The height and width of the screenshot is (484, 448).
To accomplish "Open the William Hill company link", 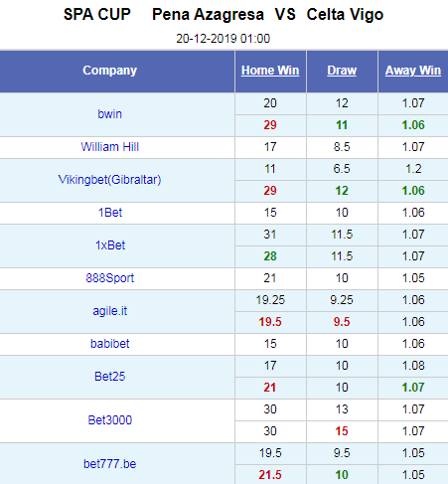I will [x=109, y=147].
